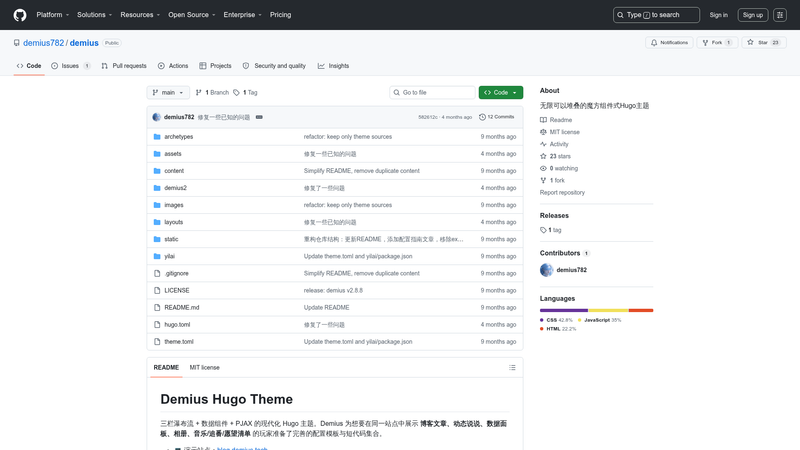This screenshot has width=800, height=450.
Task: Expand the main branch selector
Action: tap(168, 92)
